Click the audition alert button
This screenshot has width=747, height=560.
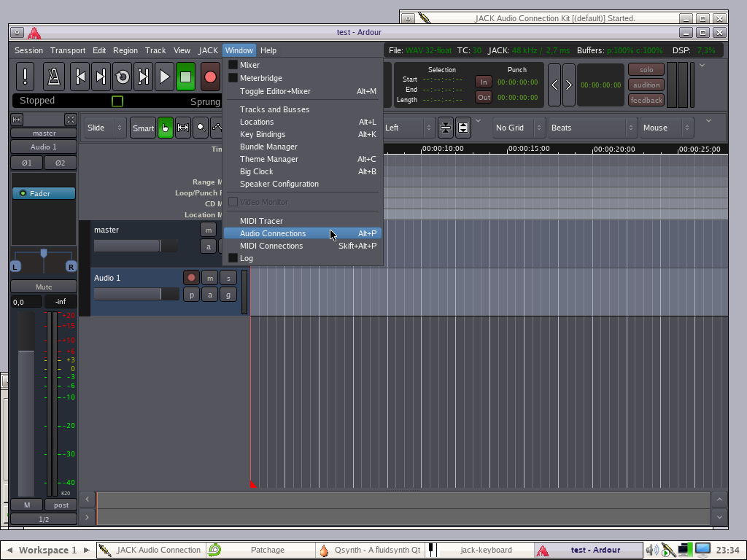click(x=646, y=85)
